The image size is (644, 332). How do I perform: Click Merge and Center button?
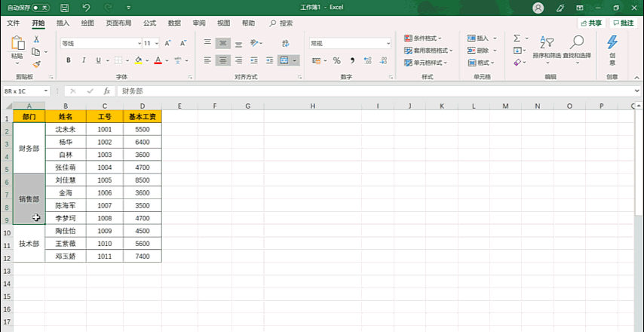point(284,60)
